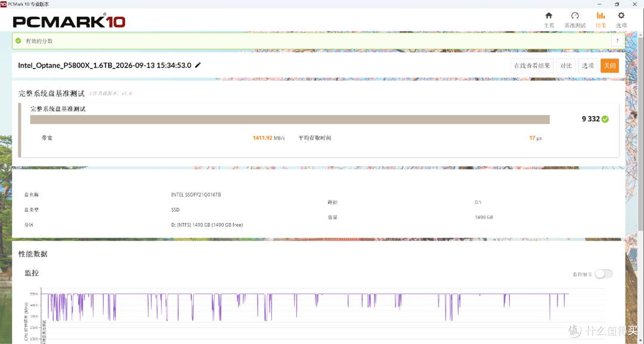Screen dimensions: 644x344
Task: Click the score value 9 332
Action: [590, 119]
